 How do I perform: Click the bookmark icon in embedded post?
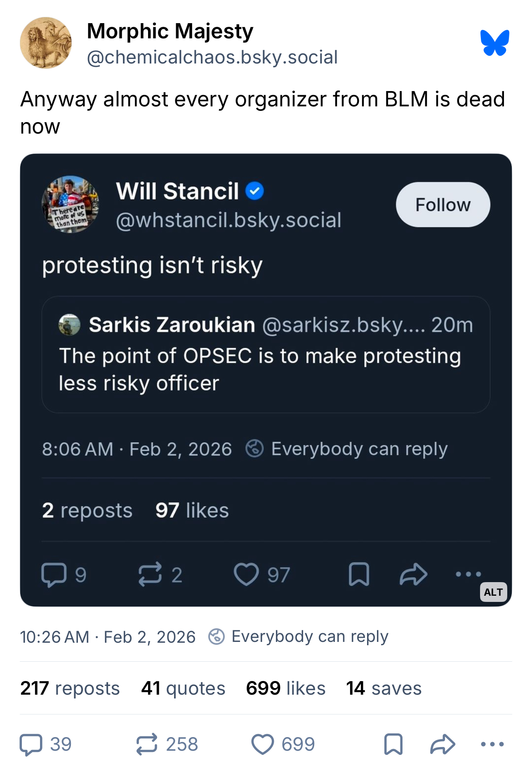(x=359, y=575)
